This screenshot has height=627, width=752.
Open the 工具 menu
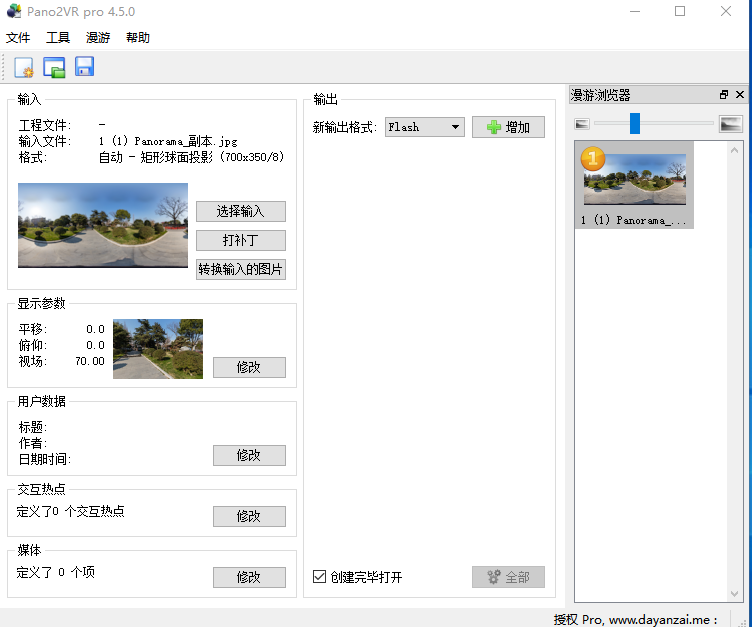58,38
